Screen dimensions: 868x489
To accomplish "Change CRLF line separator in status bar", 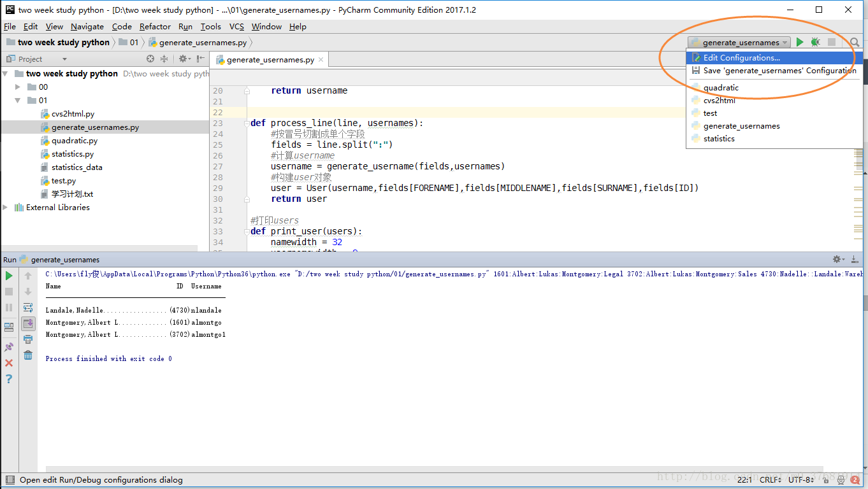I will 772,480.
